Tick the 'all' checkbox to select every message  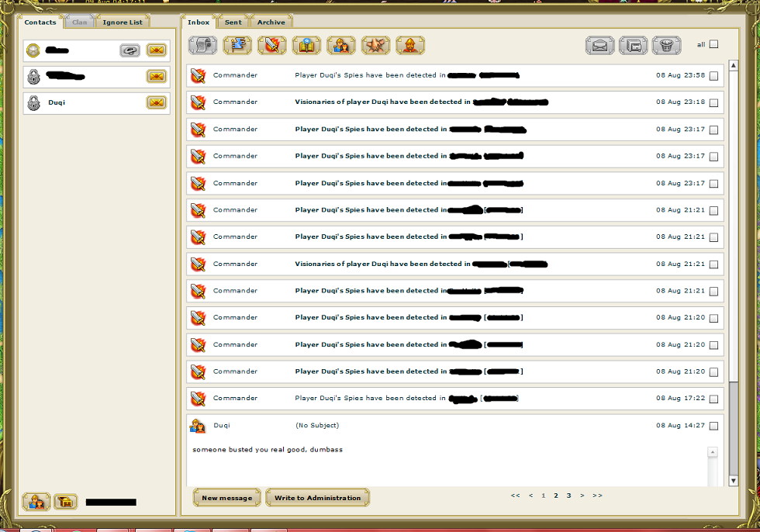click(713, 44)
